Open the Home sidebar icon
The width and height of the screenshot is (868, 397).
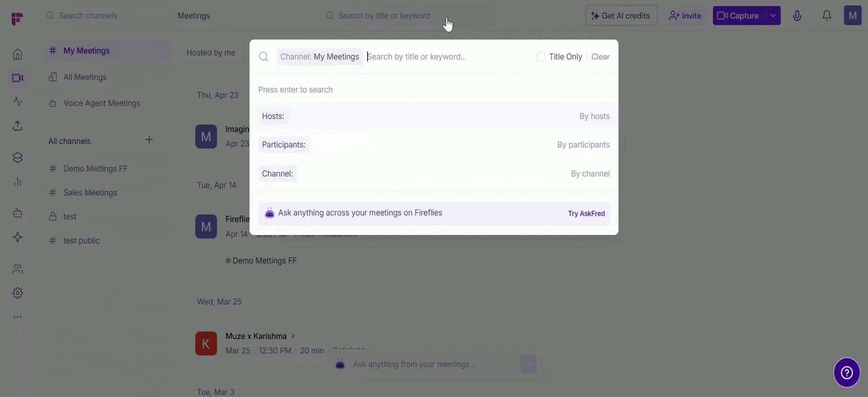18,54
